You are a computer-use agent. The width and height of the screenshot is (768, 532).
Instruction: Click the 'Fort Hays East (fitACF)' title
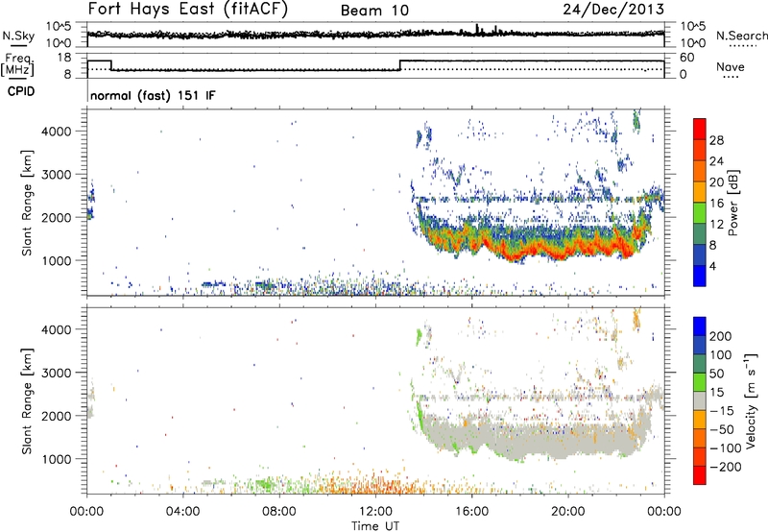pos(188,9)
